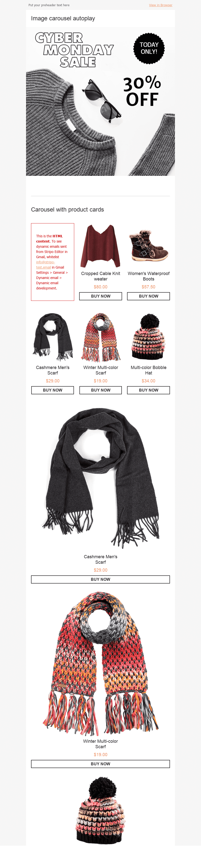Open the View in Browser link

161,5
